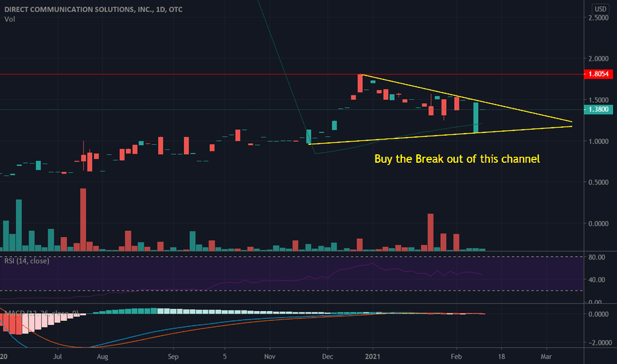Click the tallest red volume bar in July
This screenshot has width=617, height=364.
coord(83,220)
